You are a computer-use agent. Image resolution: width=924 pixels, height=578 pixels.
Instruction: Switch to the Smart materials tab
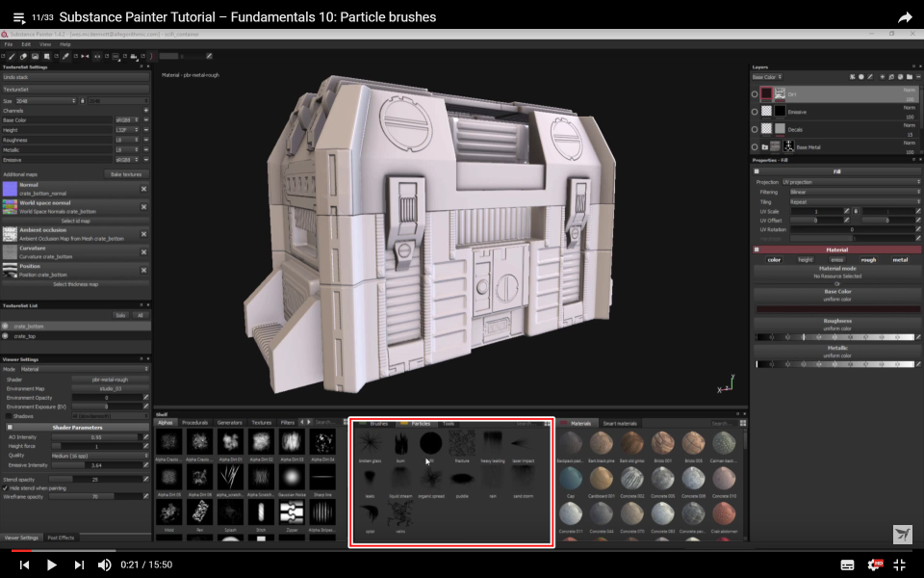(x=619, y=424)
